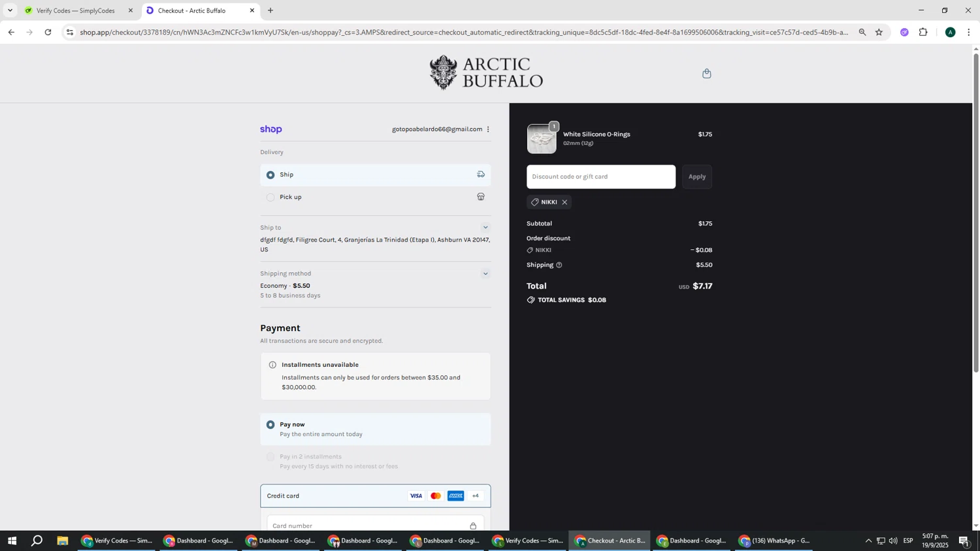Click the discount code or gift card field
Image resolution: width=980 pixels, height=551 pixels.
[x=601, y=177]
